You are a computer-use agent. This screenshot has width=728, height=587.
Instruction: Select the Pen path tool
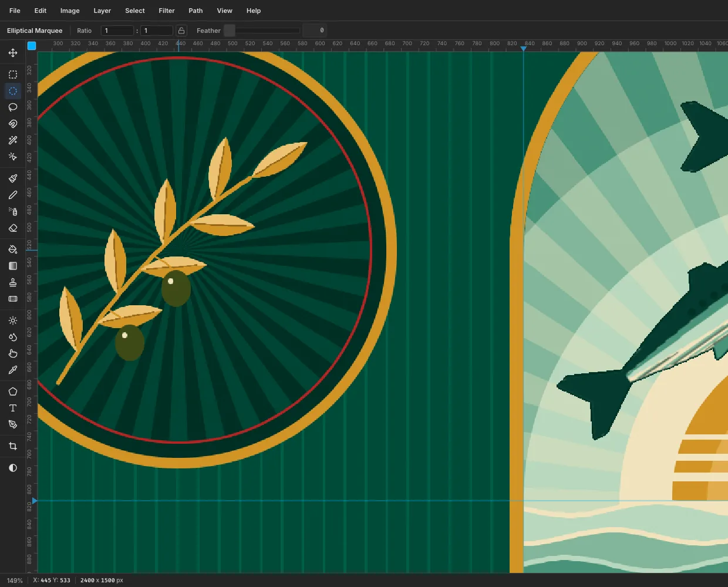click(x=13, y=424)
